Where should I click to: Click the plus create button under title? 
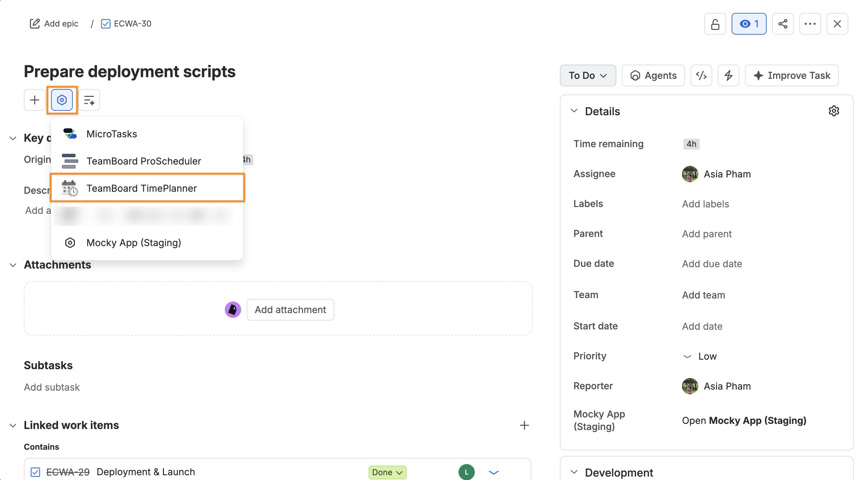point(35,100)
